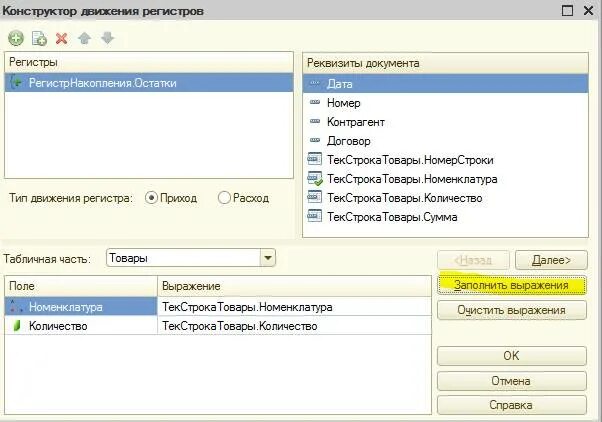
Task: Click the Move up arrow icon
Action: (x=84, y=38)
